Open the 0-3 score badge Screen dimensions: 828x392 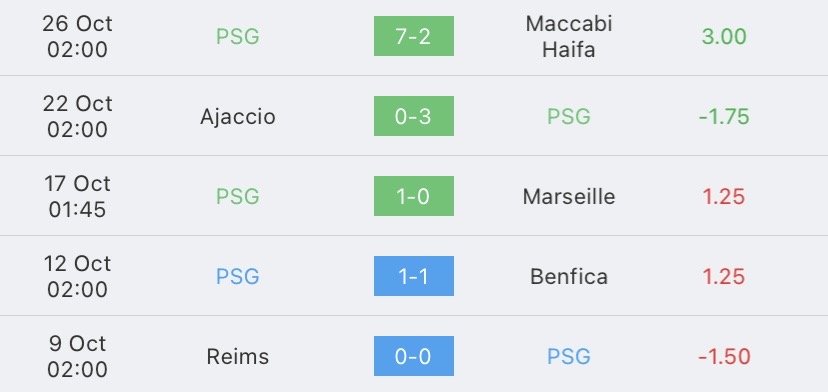(413, 116)
